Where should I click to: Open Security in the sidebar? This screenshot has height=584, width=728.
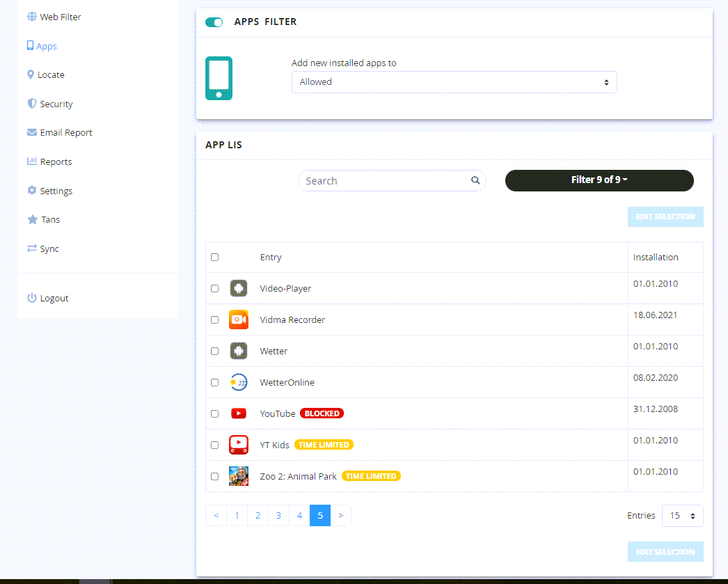pyautogui.click(x=56, y=104)
